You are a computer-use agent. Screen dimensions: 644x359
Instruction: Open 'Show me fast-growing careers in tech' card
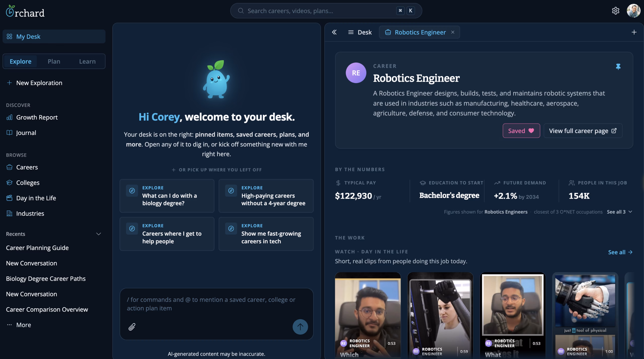[266, 234]
